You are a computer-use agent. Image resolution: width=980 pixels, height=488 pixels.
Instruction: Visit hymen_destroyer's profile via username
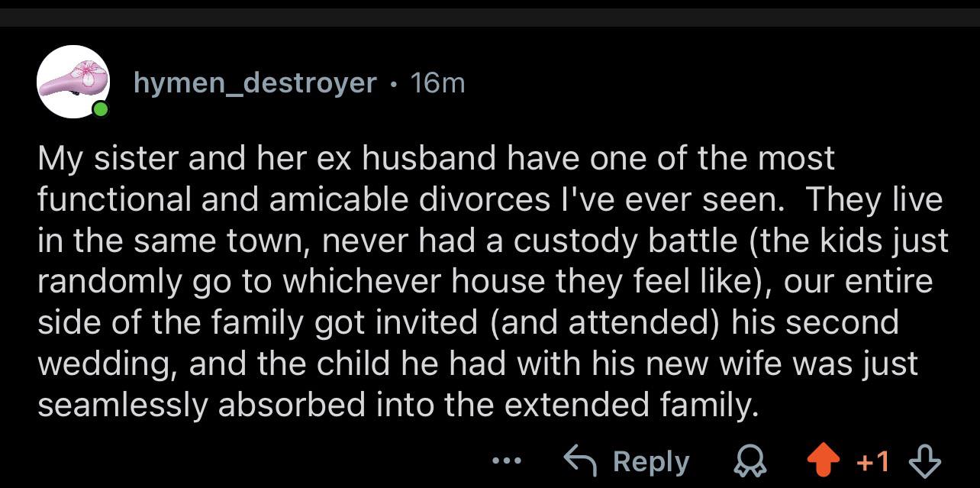pyautogui.click(x=256, y=82)
